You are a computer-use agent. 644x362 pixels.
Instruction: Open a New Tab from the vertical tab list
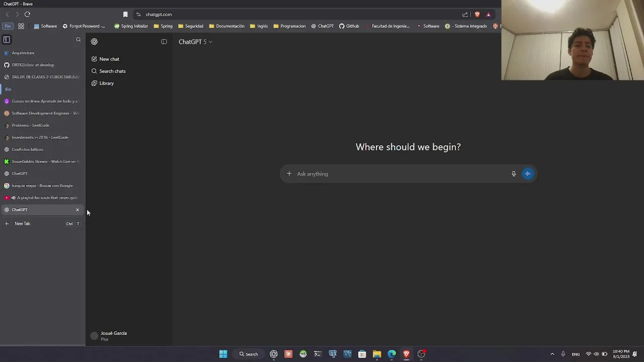click(x=42, y=224)
